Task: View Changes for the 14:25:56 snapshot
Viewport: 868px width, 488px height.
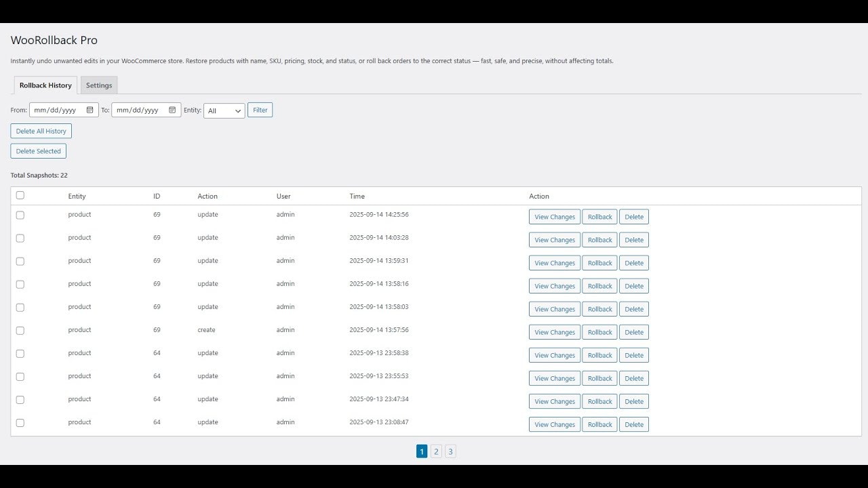Action: [x=555, y=217]
